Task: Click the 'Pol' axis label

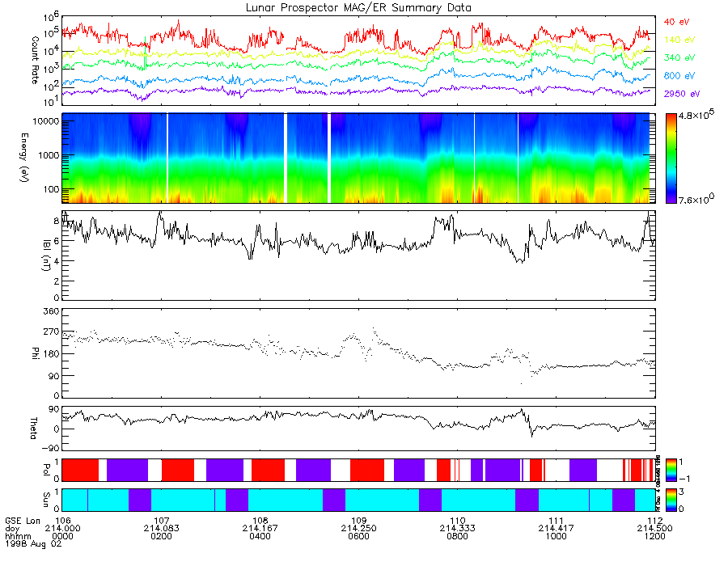Action: [46, 470]
